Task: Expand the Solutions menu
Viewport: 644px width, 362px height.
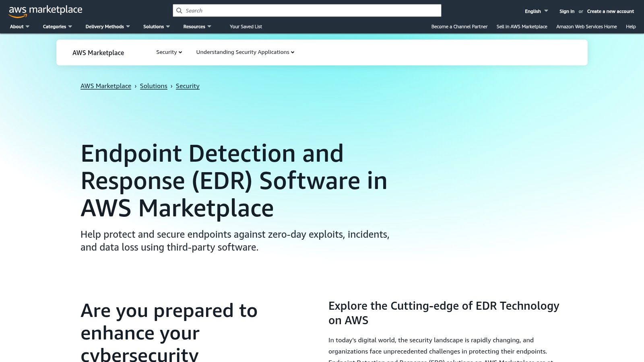Action: point(156,27)
